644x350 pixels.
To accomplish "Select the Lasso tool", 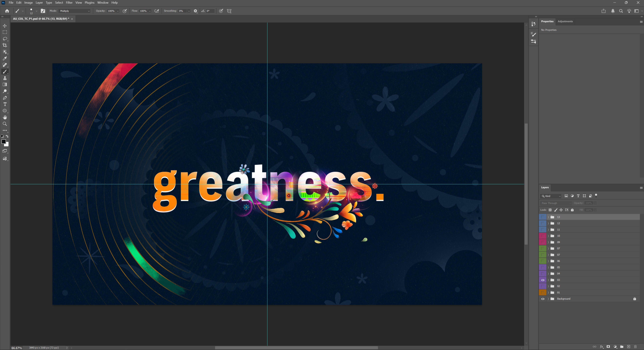I will coord(5,39).
